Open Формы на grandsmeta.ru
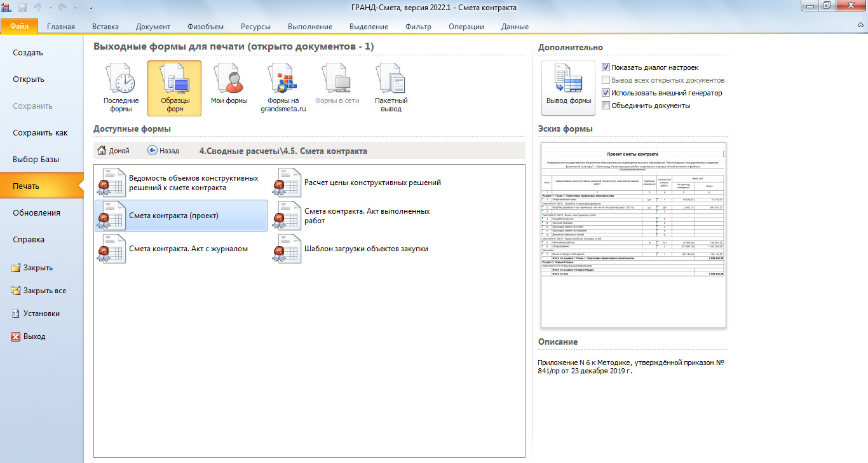This screenshot has height=463, width=868. pos(283,88)
